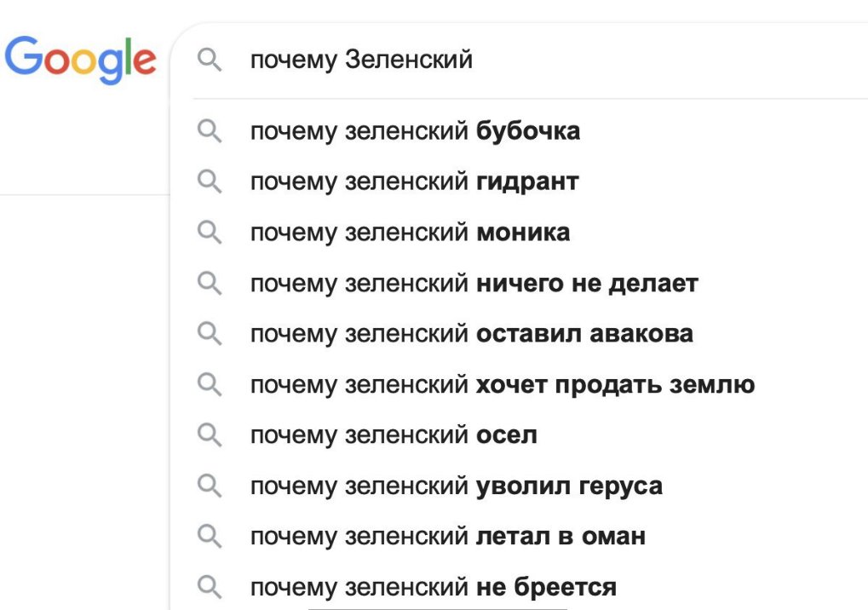Choose suggestion 'почему зеленский оставил авакова'
Viewport: 868px width, 610px height.
click(471, 334)
